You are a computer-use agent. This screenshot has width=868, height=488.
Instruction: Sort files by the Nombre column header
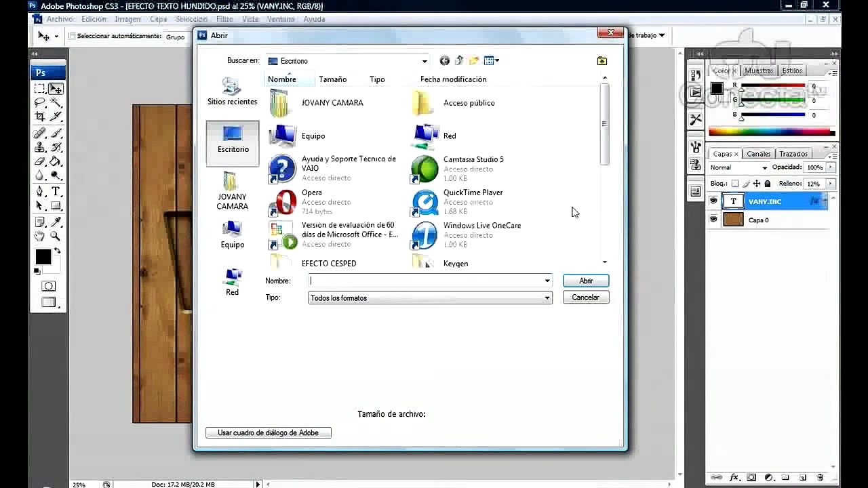pyautogui.click(x=282, y=79)
